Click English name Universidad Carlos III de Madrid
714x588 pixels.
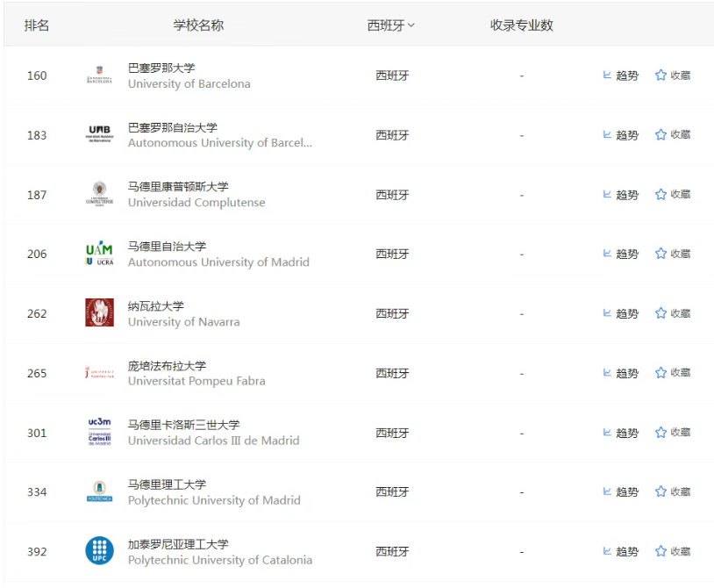coord(213,441)
